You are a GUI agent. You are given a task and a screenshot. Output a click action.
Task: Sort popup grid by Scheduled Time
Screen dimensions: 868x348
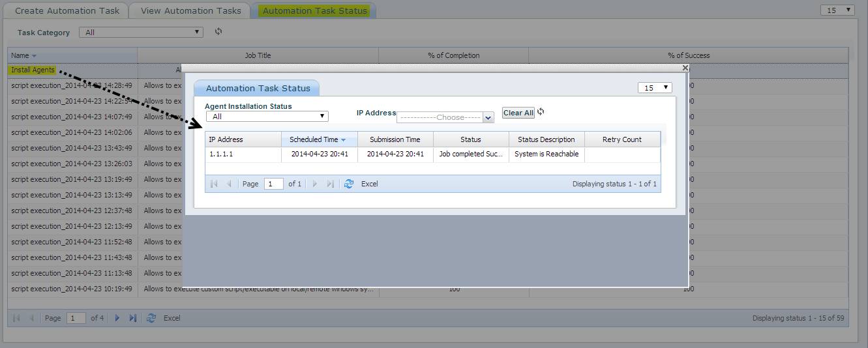pyautogui.click(x=319, y=139)
